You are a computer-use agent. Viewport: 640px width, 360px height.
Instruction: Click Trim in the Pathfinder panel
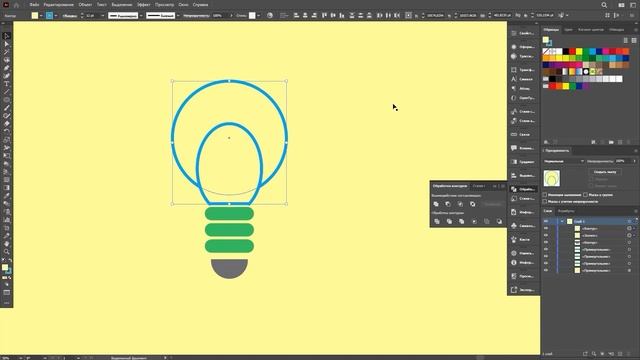[449, 221]
